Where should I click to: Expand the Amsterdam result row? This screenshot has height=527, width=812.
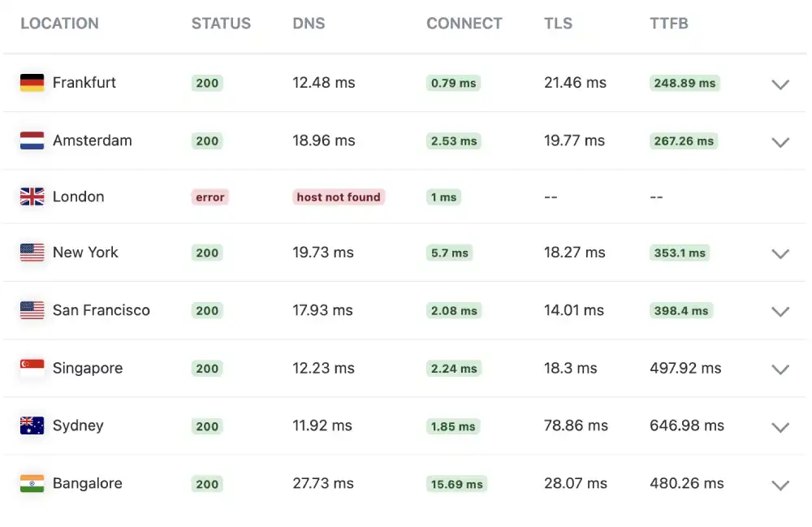coord(780,142)
